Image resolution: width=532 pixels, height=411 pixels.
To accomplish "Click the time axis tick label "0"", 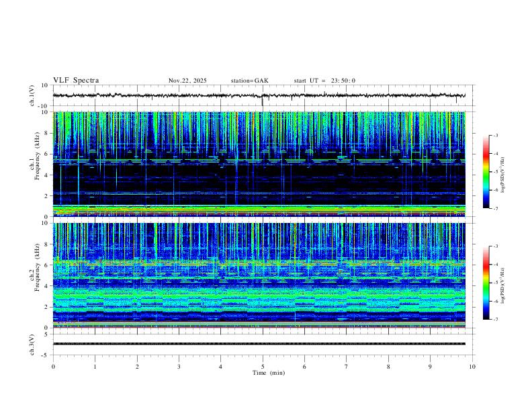I will 53,367.
